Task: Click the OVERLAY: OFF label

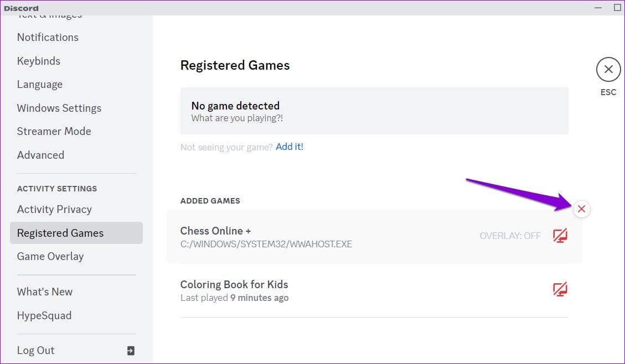Action: click(x=510, y=236)
